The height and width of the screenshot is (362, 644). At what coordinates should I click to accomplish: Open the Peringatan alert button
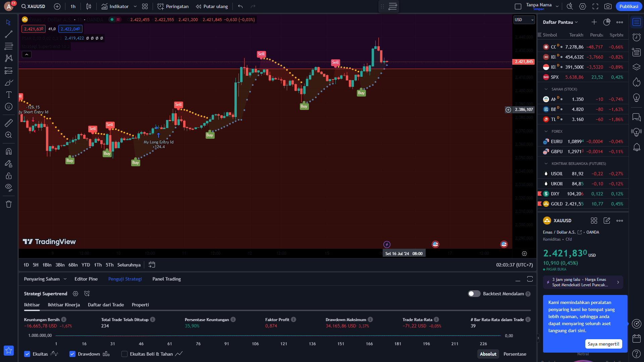pos(173,6)
